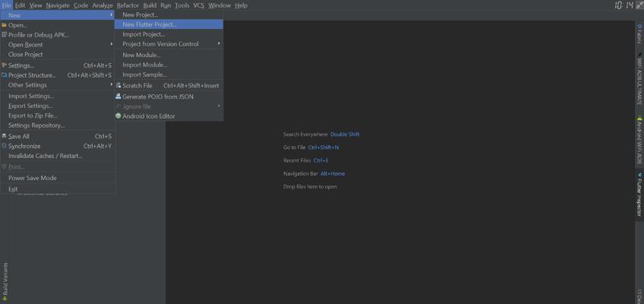
Task: Click the Generate POJO from JSON icon
Action: [118, 97]
